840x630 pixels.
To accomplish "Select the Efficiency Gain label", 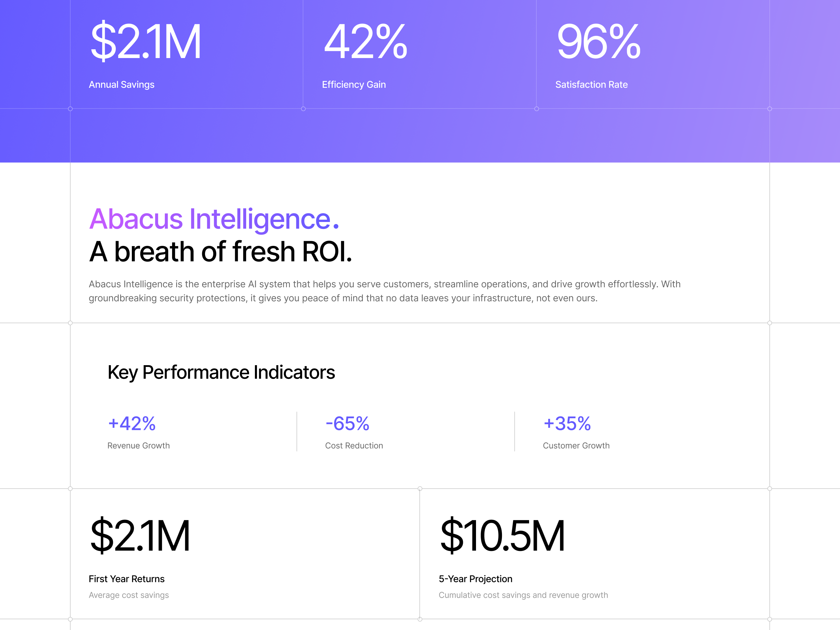I will (353, 85).
